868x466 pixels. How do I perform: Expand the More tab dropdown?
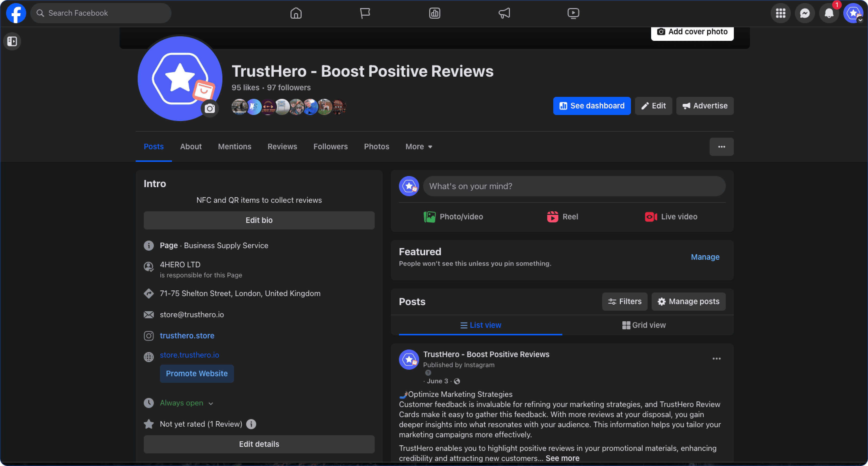(419, 147)
